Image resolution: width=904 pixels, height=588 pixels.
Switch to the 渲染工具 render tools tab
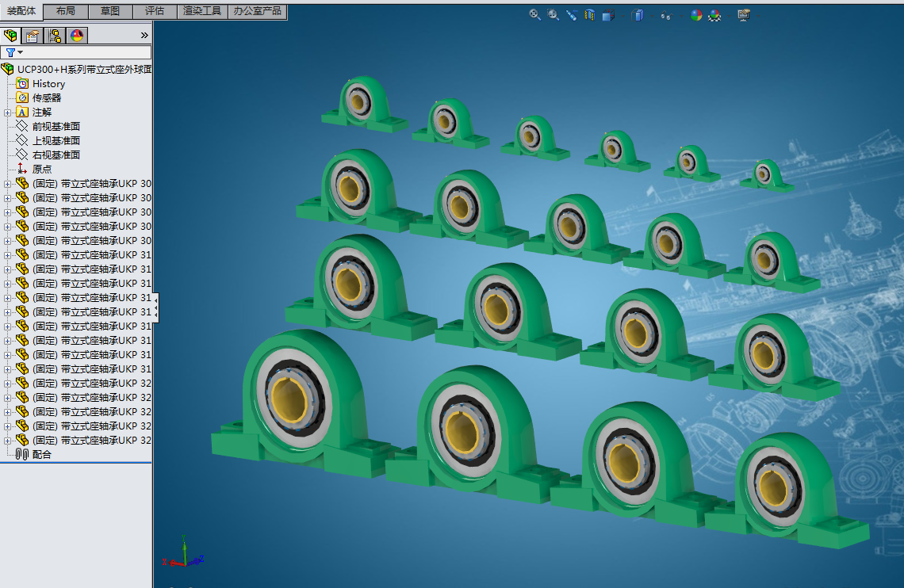click(201, 11)
